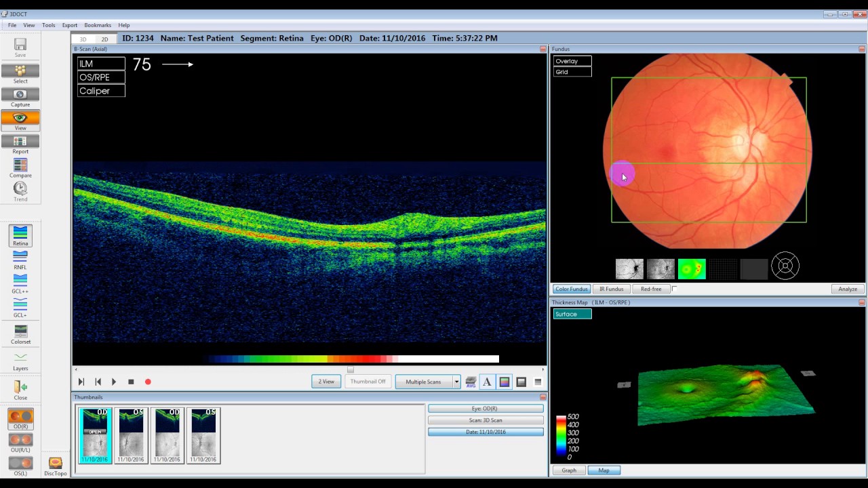Switch to the 3D view toggle
Screen dimensions: 868x488
point(83,39)
